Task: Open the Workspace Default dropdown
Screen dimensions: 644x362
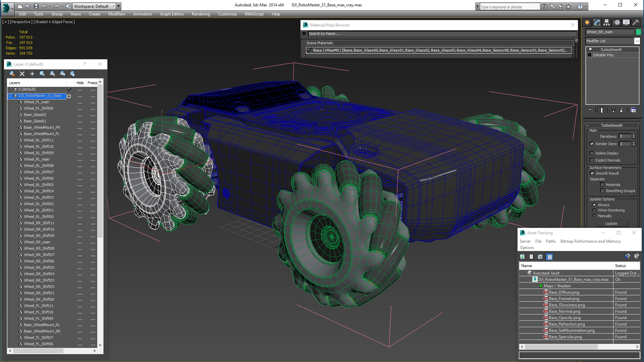Action: pyautogui.click(x=95, y=6)
